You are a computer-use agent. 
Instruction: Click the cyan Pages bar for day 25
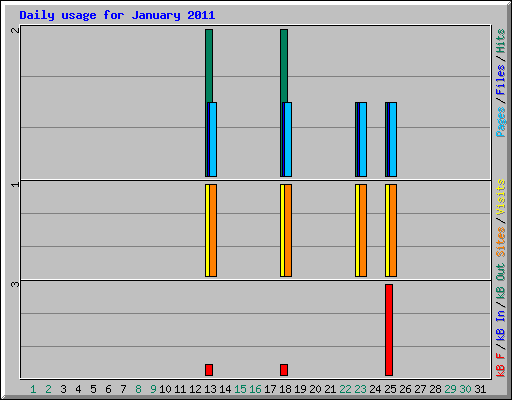coord(393,139)
